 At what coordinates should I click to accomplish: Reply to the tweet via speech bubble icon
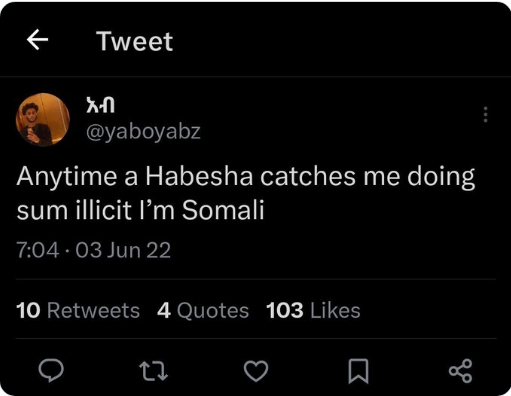(51, 370)
